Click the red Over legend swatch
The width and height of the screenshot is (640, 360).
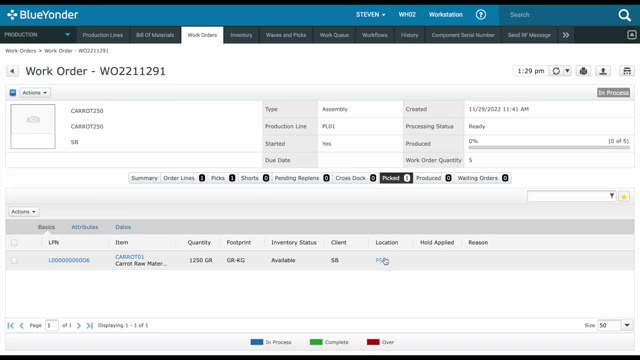pyautogui.click(x=373, y=342)
